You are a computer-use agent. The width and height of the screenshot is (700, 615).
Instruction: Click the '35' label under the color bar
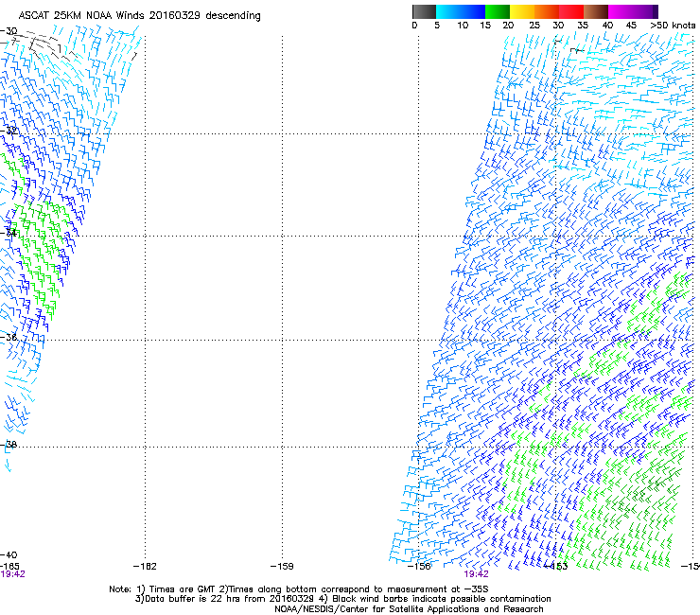[583, 26]
